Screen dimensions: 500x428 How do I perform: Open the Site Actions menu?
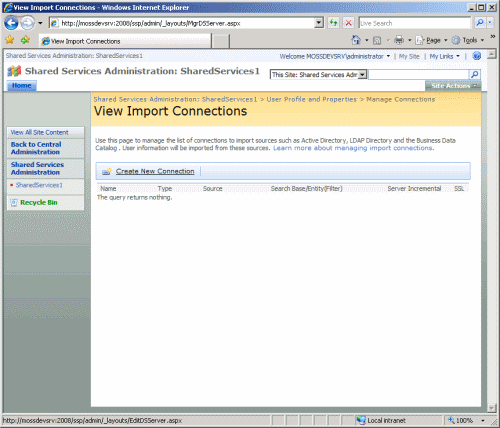tap(453, 86)
